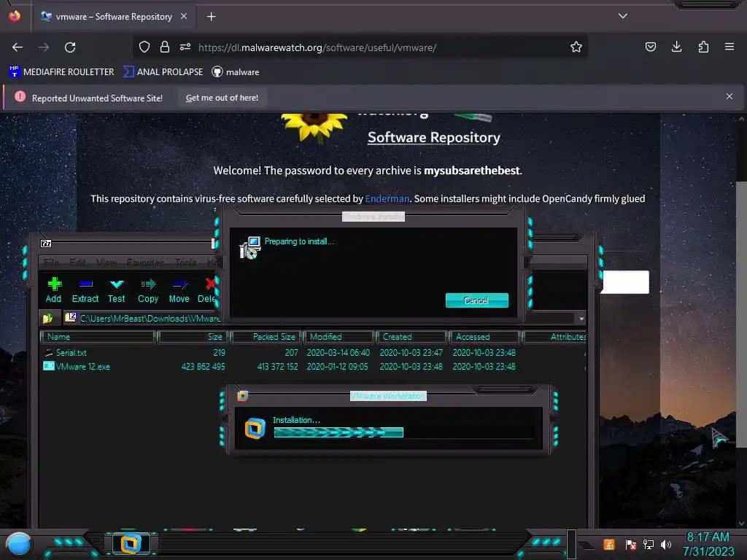
Task: Select the VMware 12.exe file row
Action: click(x=314, y=366)
